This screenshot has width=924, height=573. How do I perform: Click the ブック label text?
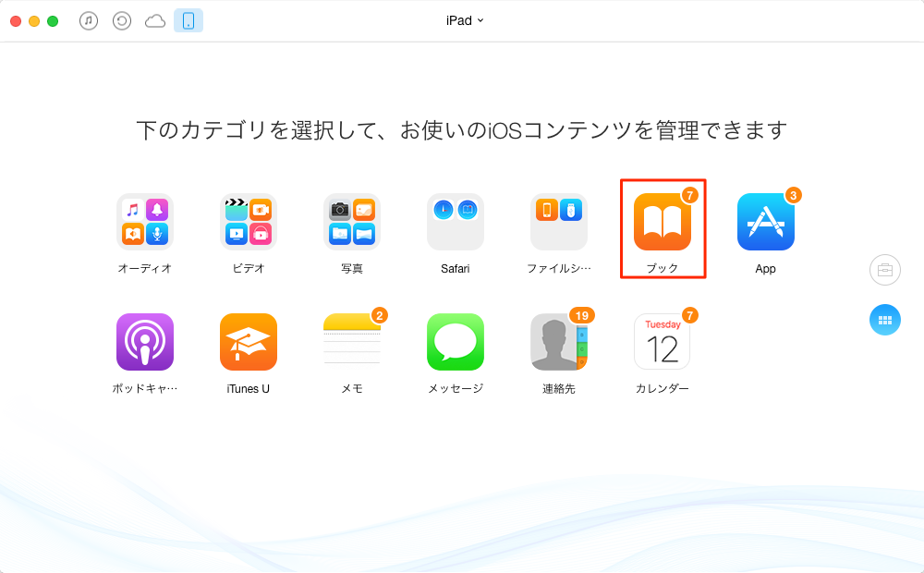tap(663, 268)
